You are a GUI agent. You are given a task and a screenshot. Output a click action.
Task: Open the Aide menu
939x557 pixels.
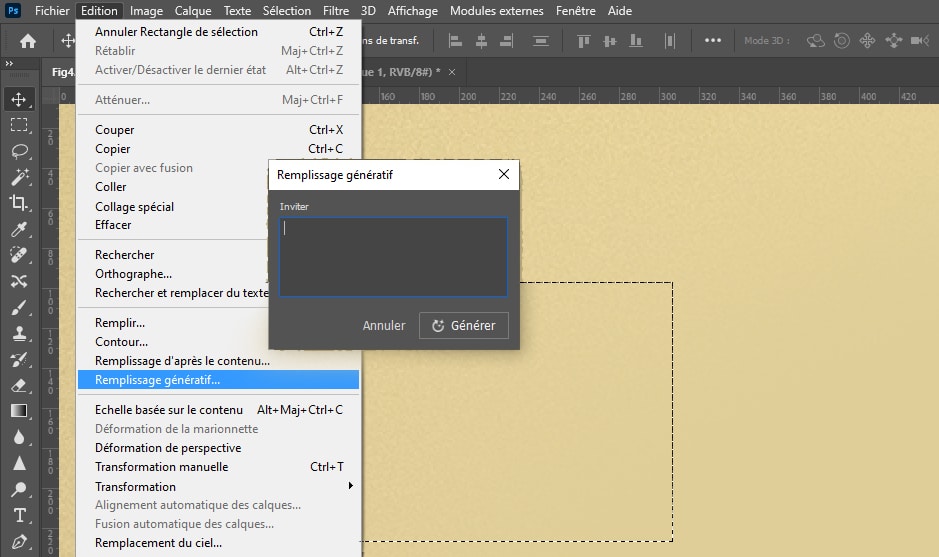(619, 10)
